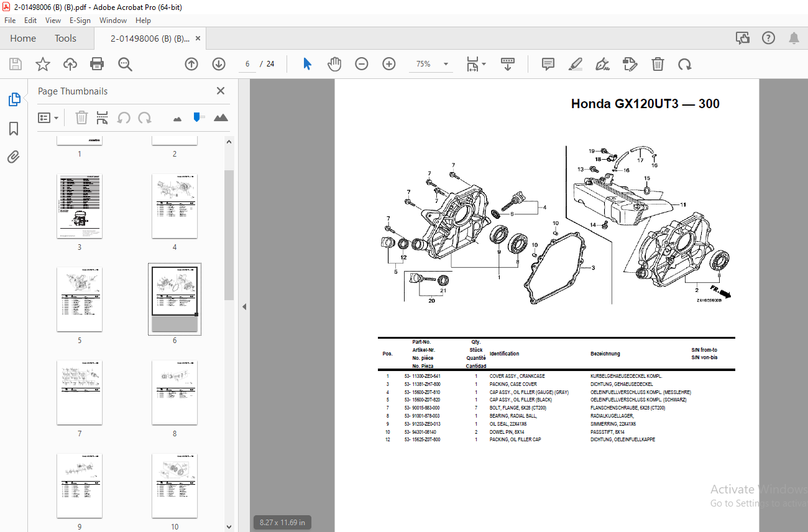Open the Bookmarks panel icon
808x532 pixels.
click(x=14, y=129)
